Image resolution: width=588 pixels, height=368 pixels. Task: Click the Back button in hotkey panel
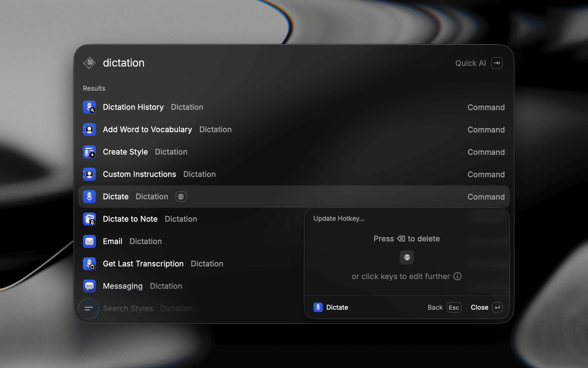click(x=444, y=307)
